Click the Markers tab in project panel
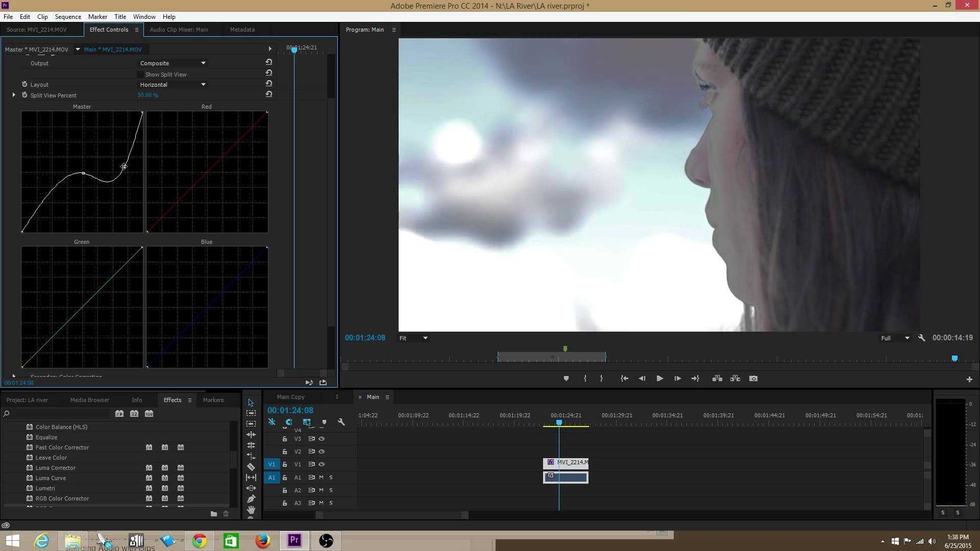980x551 pixels. click(213, 399)
